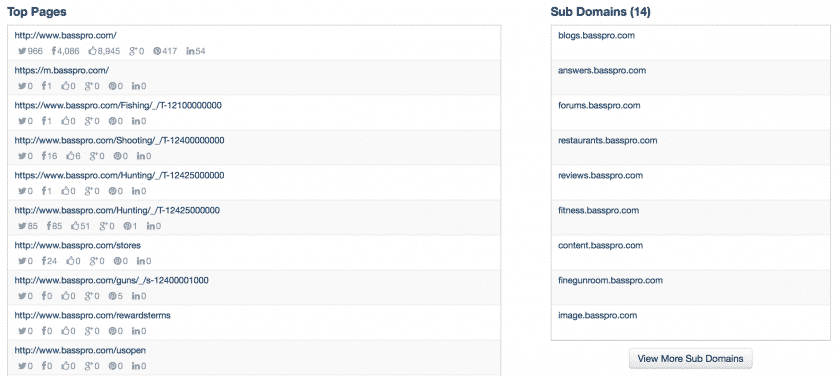Open the basspro.com/usopen link
This screenshot has width=840, height=376.
[x=80, y=350]
